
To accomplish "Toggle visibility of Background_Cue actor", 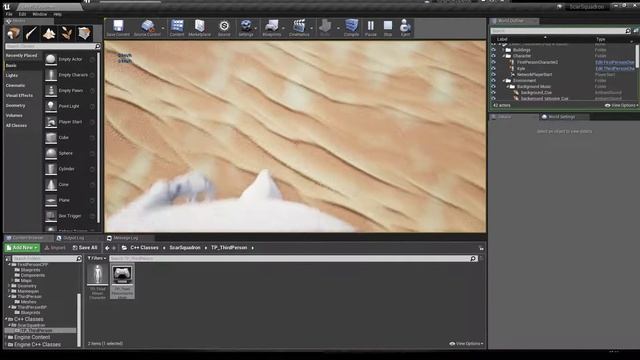I will click(x=493, y=93).
